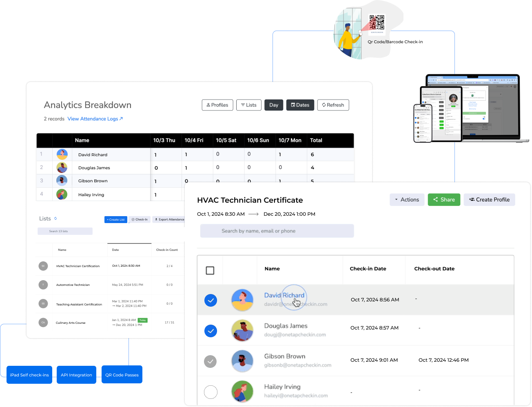This screenshot has width=532, height=407.
Task: Switch to the Day view
Action: click(x=274, y=105)
